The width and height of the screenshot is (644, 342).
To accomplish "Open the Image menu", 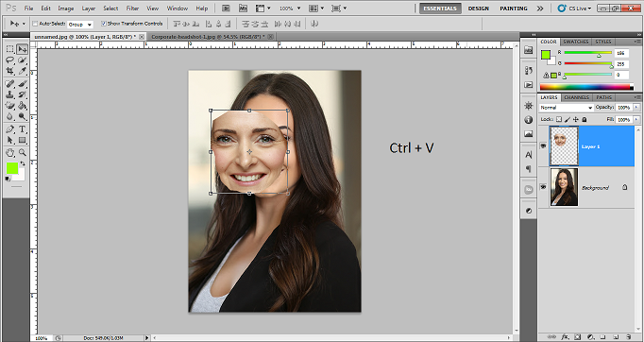I will point(66,9).
